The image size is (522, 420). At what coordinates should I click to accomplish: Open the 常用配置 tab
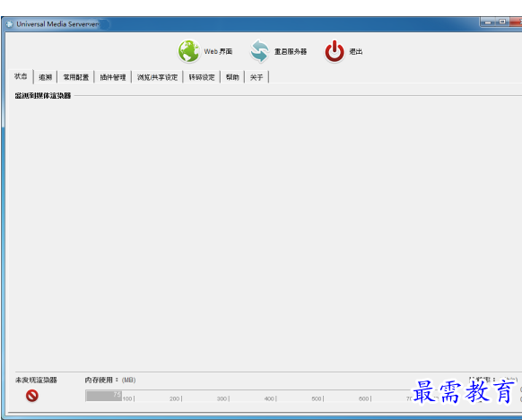tap(76, 77)
